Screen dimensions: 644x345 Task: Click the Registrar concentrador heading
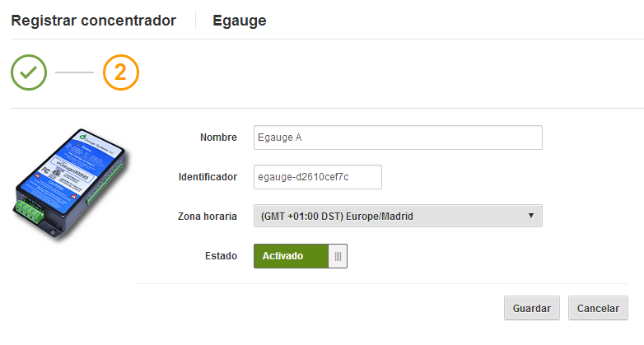coord(94,21)
